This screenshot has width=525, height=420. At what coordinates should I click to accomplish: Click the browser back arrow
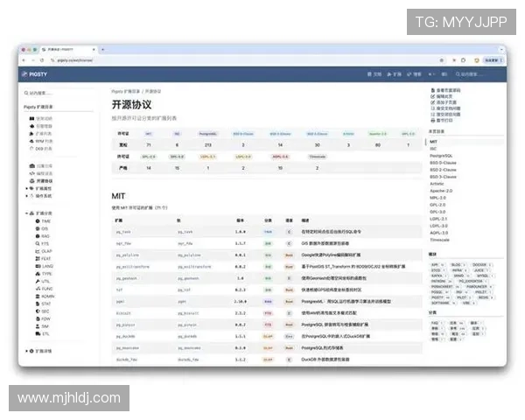pos(24,60)
